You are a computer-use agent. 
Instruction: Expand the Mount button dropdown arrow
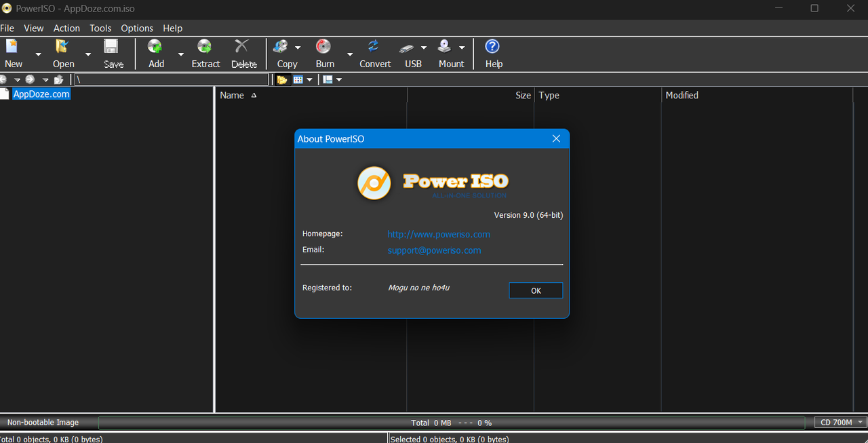tap(462, 47)
